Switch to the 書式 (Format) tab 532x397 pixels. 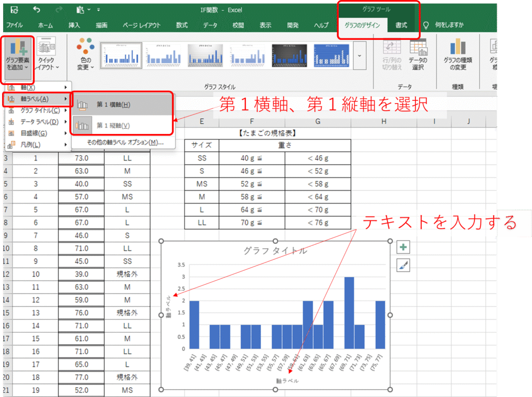pyautogui.click(x=401, y=25)
